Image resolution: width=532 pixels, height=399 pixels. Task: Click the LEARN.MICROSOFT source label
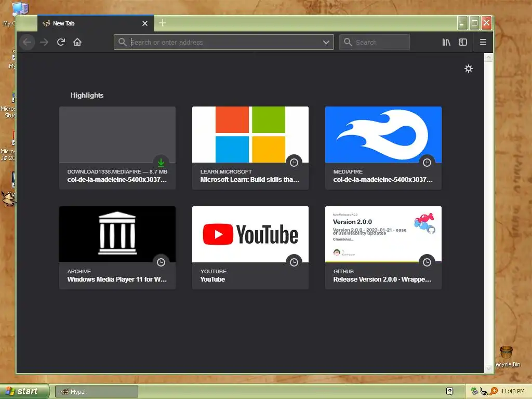click(x=226, y=171)
